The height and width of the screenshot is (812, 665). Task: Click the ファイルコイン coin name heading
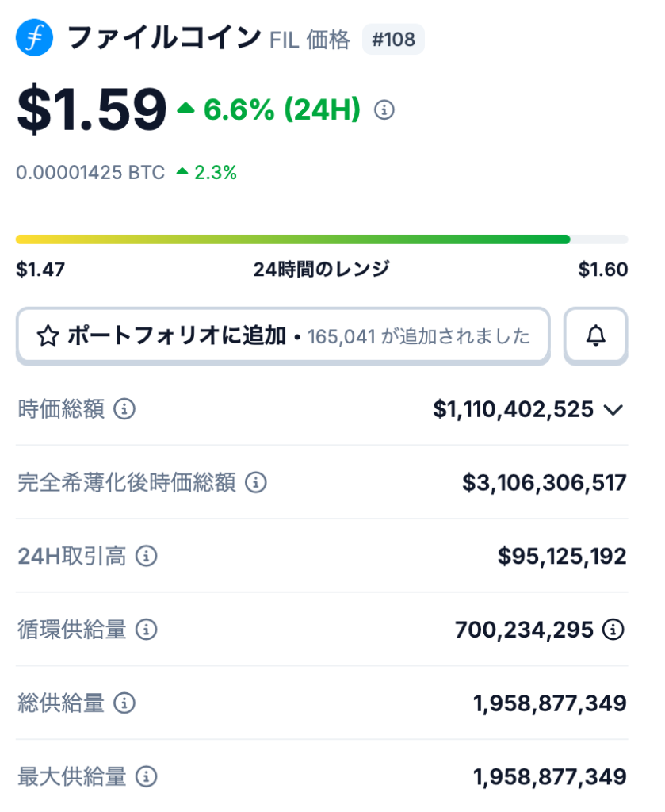click(x=164, y=37)
